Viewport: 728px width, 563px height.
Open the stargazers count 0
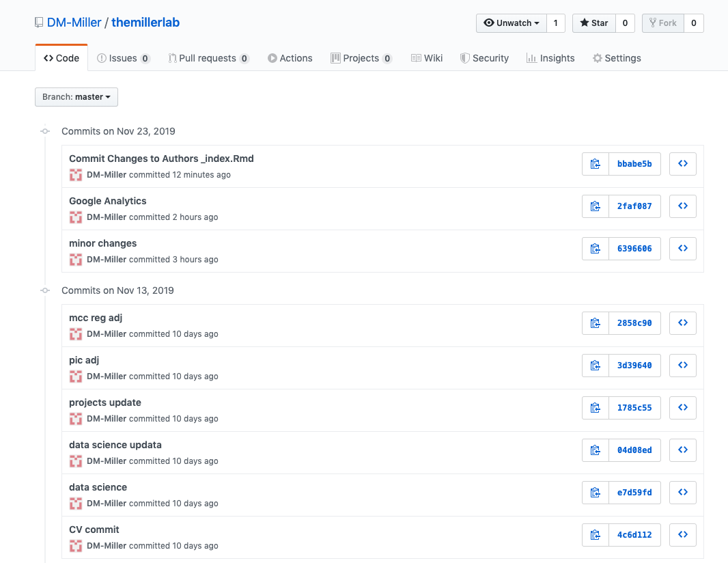coord(625,23)
